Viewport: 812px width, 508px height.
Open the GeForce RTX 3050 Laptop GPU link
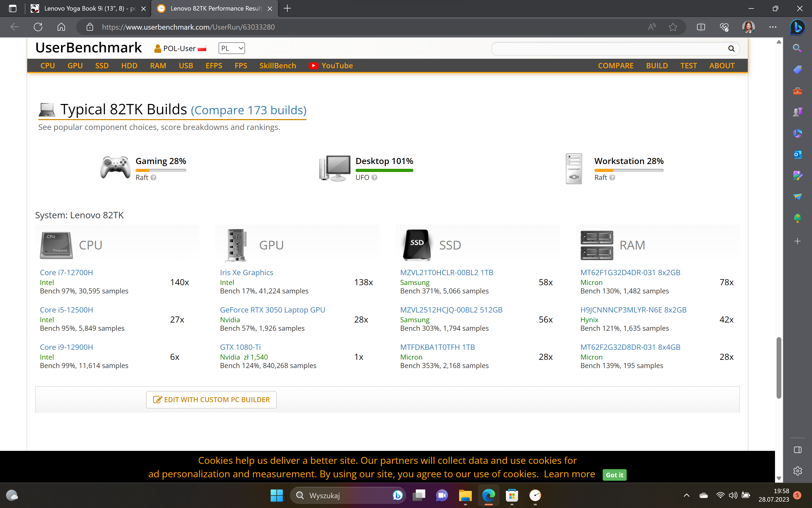pyautogui.click(x=273, y=310)
